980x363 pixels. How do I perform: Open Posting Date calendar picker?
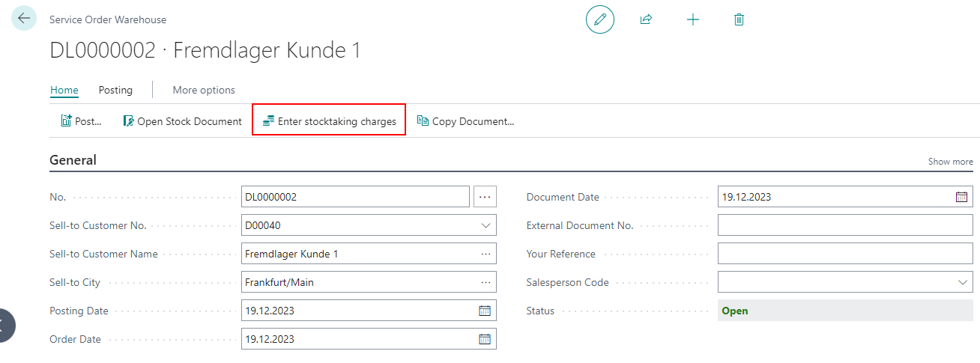pos(485,311)
